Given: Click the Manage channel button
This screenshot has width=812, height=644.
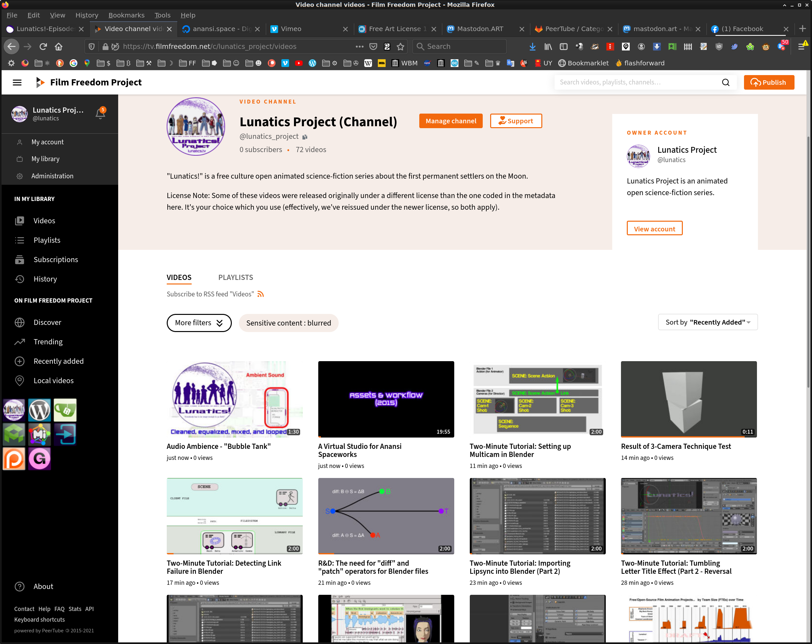Looking at the screenshot, I should click(x=450, y=121).
